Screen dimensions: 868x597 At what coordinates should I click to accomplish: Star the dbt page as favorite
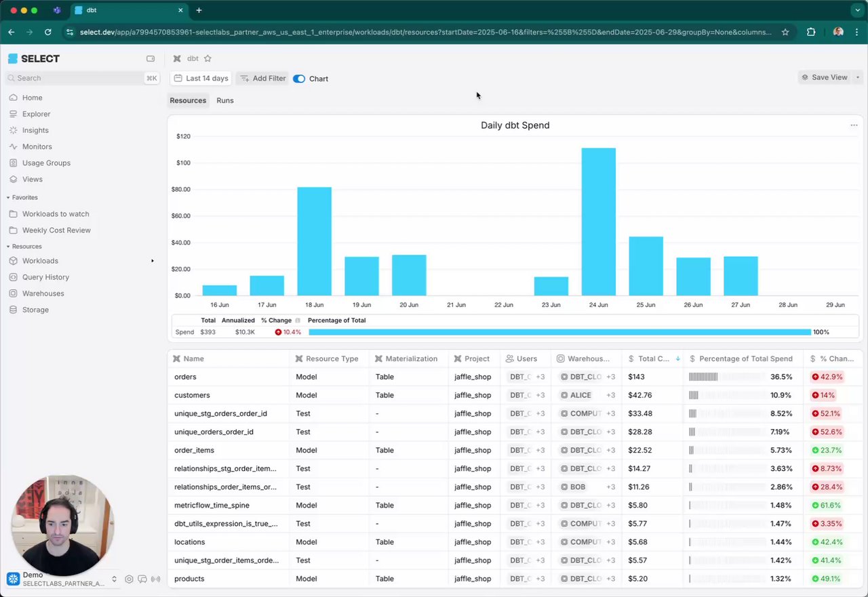pyautogui.click(x=208, y=59)
